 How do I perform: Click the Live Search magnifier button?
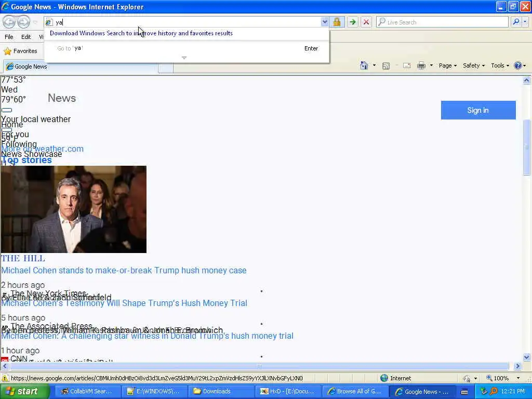(516, 22)
